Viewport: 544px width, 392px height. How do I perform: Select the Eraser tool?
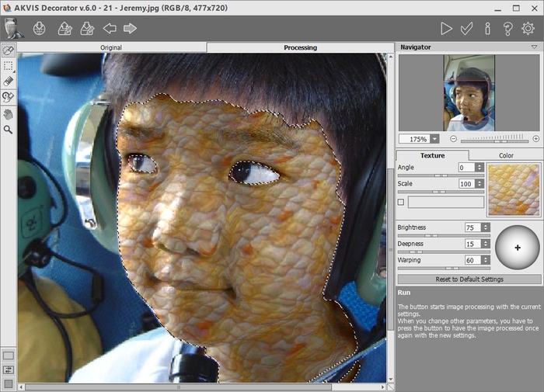pyautogui.click(x=8, y=82)
